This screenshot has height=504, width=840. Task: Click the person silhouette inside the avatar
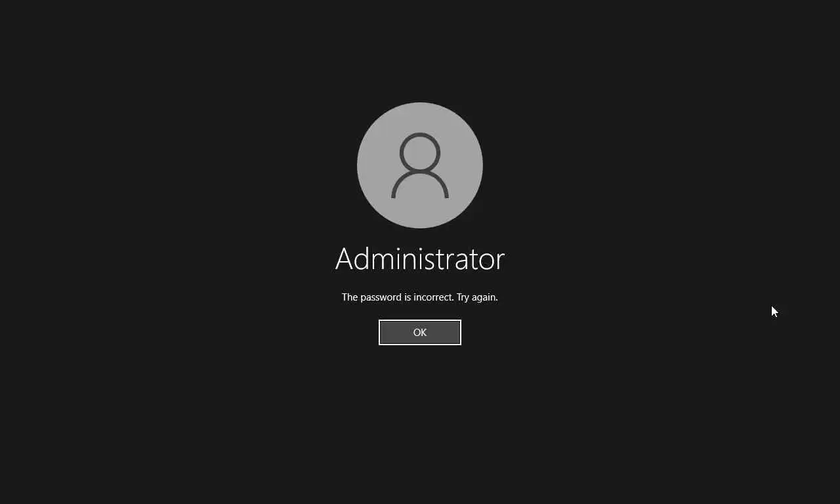(420, 165)
